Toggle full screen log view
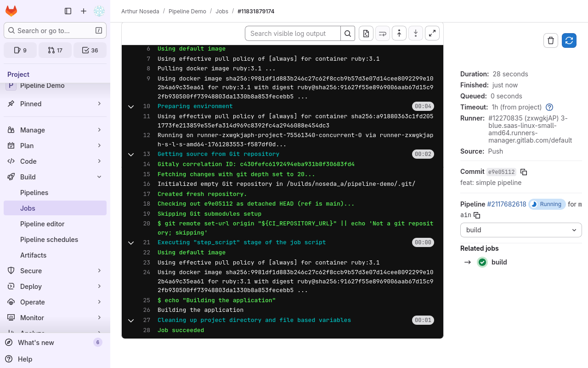This screenshot has height=368, width=588. [x=432, y=34]
